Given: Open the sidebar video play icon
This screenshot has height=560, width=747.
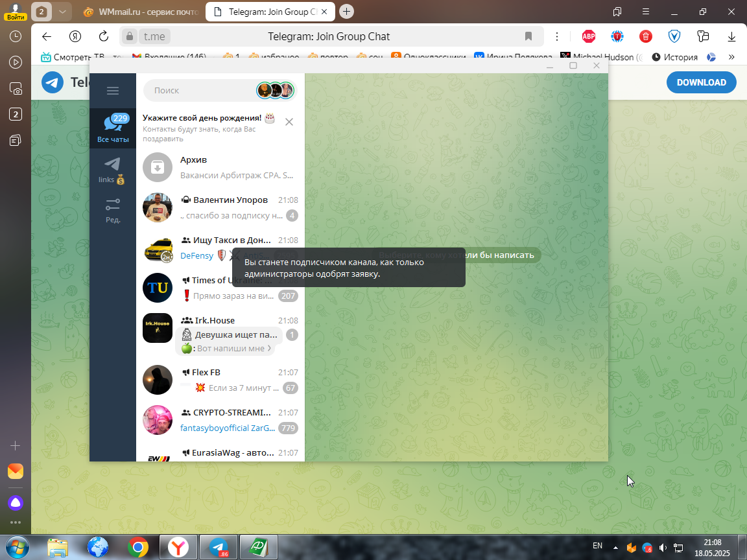Looking at the screenshot, I should coord(16,62).
